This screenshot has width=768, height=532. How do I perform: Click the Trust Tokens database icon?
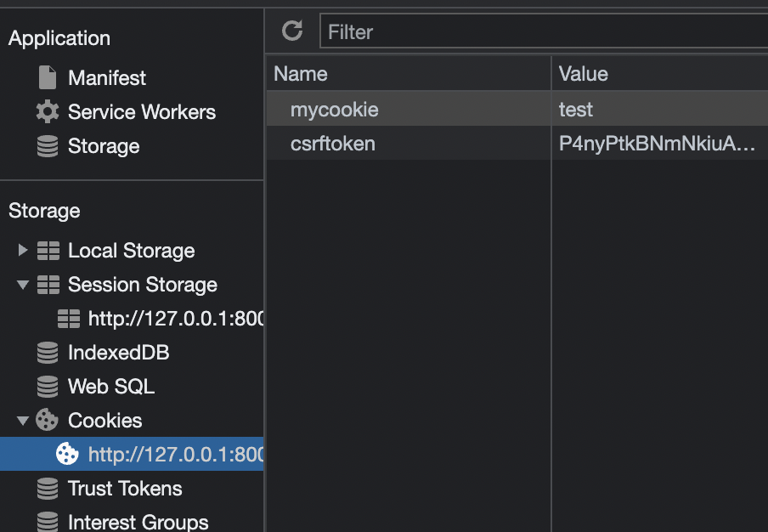pos(48,489)
